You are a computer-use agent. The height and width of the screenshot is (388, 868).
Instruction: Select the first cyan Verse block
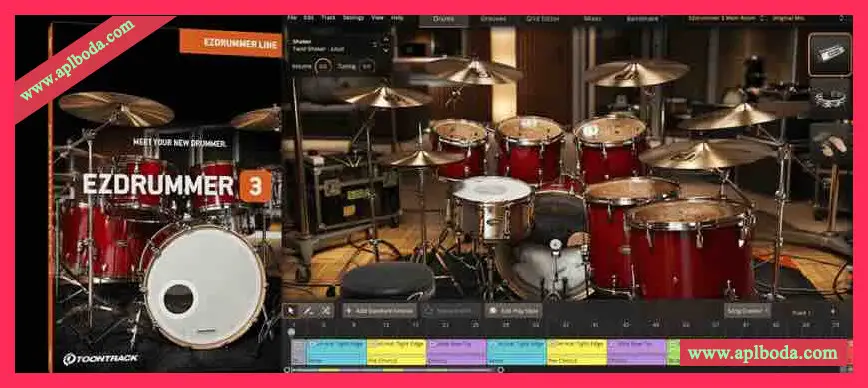point(336,352)
